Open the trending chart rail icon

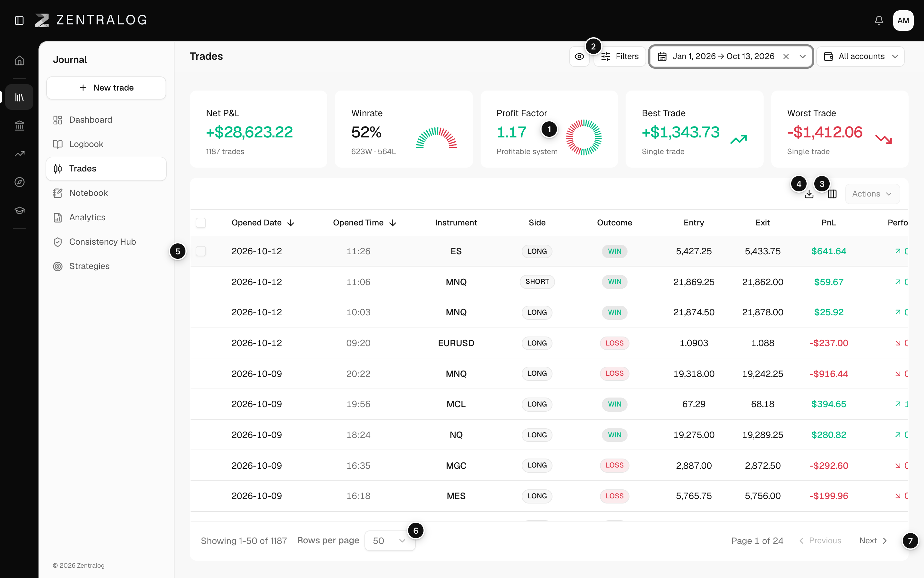(20, 154)
